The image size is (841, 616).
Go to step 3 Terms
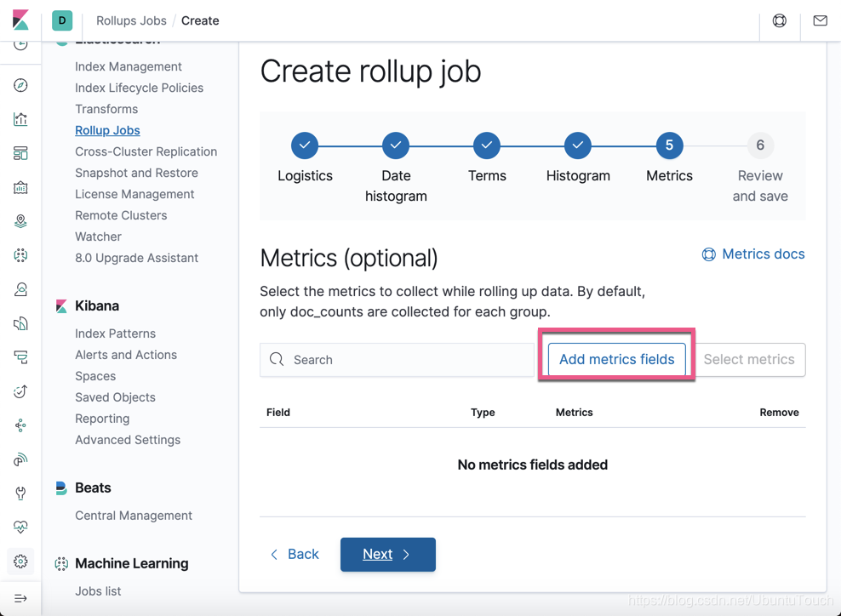point(487,145)
